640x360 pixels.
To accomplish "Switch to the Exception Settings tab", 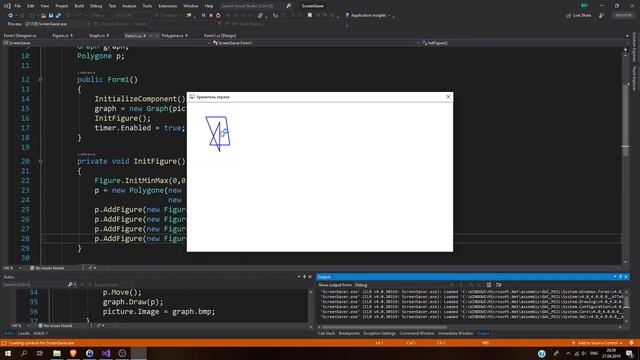I will click(380, 333).
